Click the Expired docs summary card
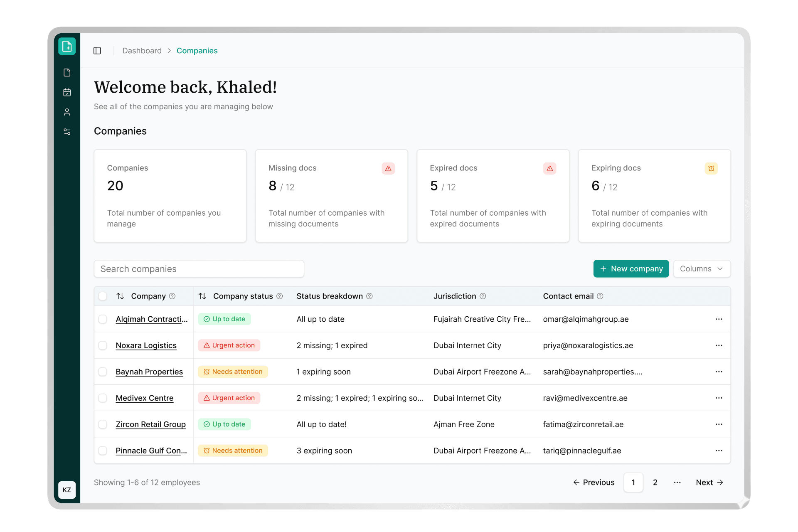Screen dimensions: 798x532 493,196
